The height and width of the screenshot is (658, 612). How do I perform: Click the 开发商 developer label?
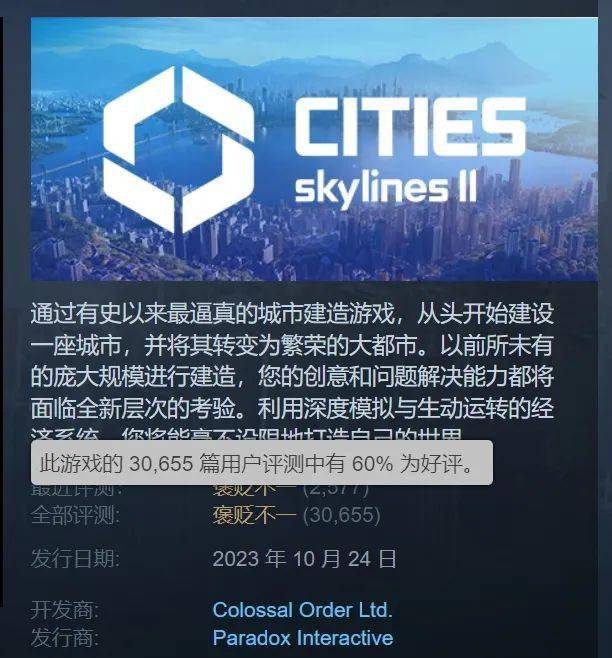[65, 610]
